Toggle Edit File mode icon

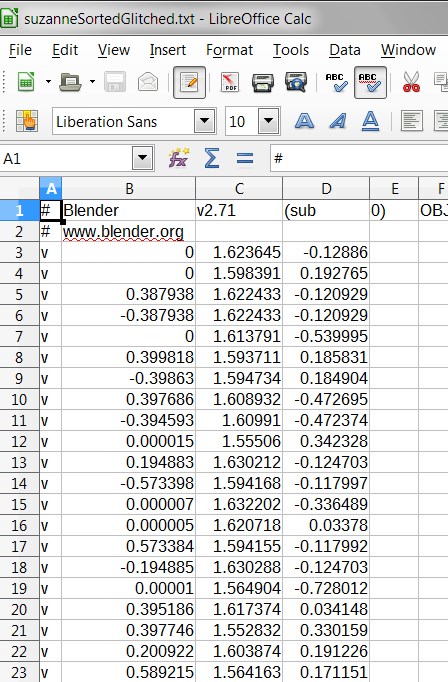click(189, 82)
